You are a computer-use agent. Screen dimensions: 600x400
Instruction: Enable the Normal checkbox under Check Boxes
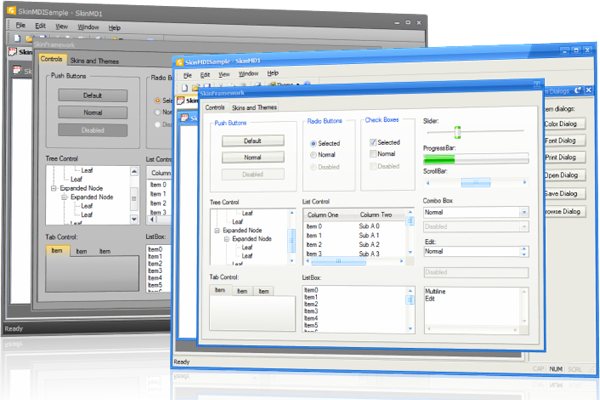[x=374, y=155]
